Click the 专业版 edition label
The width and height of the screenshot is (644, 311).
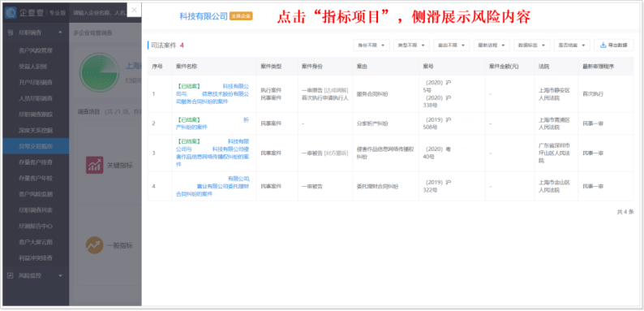pos(58,13)
